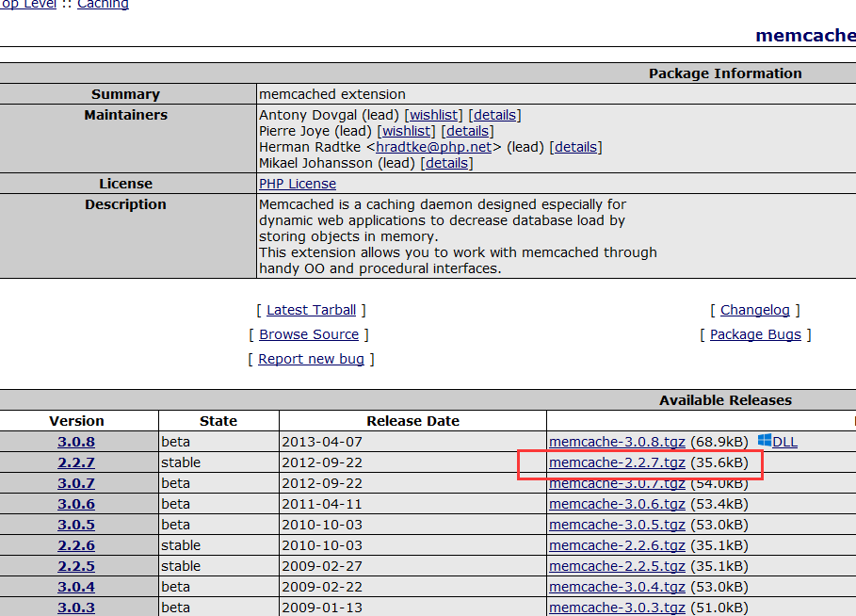Click the Windows DLL icon for 3.0.8
The image size is (856, 616).
(x=765, y=441)
